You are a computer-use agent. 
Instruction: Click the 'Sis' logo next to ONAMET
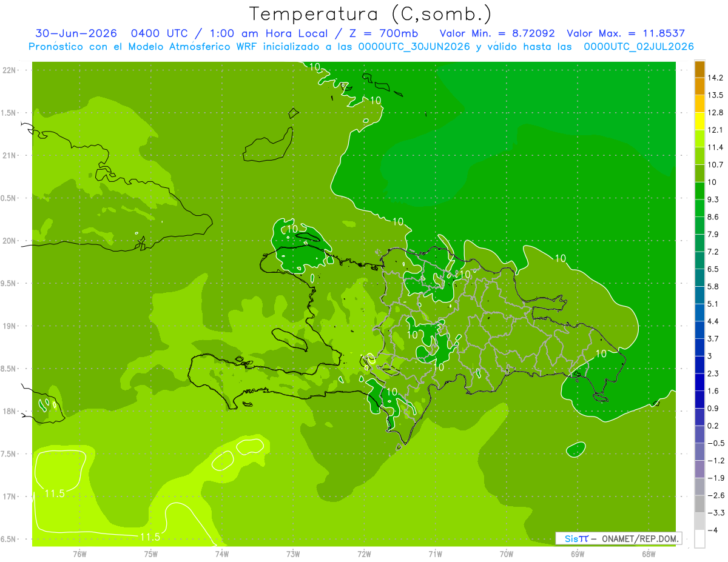pyautogui.click(x=576, y=538)
